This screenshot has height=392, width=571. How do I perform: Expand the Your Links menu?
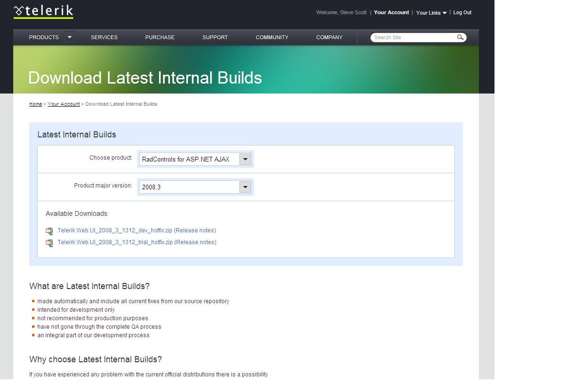pos(431,13)
